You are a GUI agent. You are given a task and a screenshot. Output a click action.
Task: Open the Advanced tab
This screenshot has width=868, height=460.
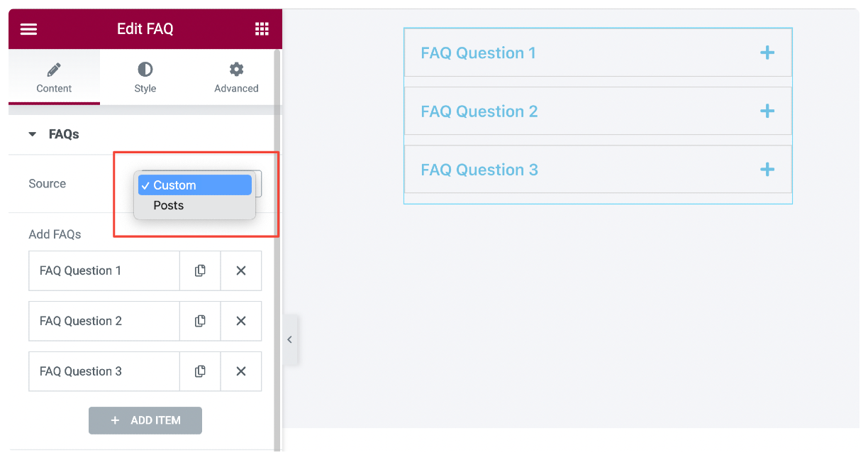235,77
